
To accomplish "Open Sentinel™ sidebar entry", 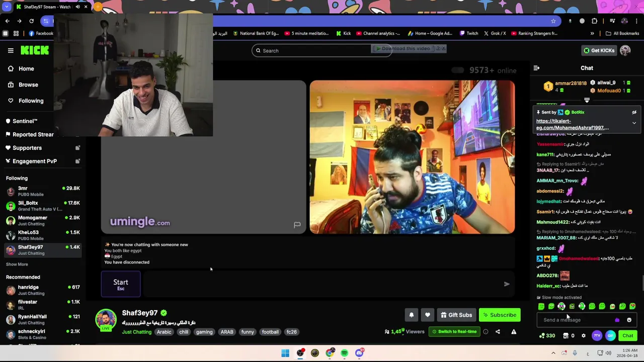I will point(25,121).
